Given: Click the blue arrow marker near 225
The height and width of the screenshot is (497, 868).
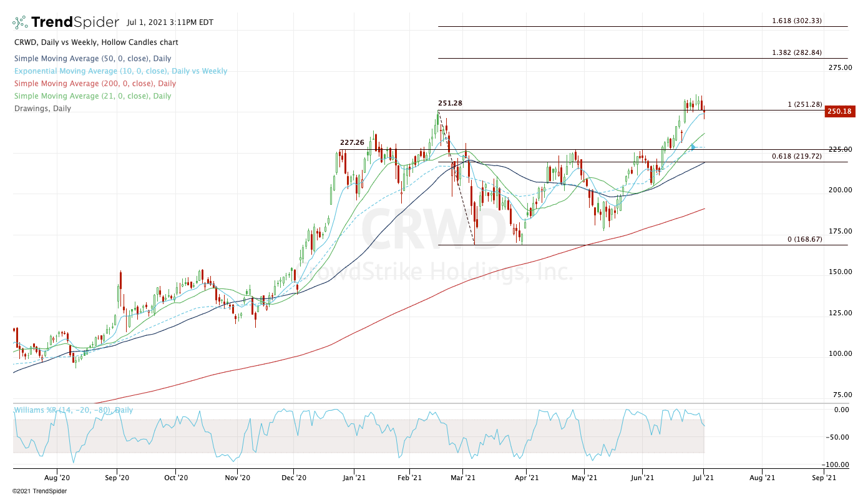Looking at the screenshot, I should pos(692,147).
